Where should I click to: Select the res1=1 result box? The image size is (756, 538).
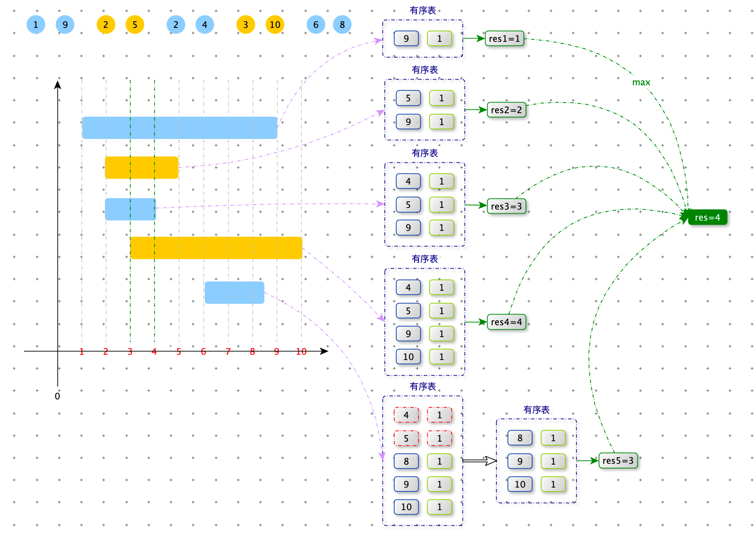504,39
